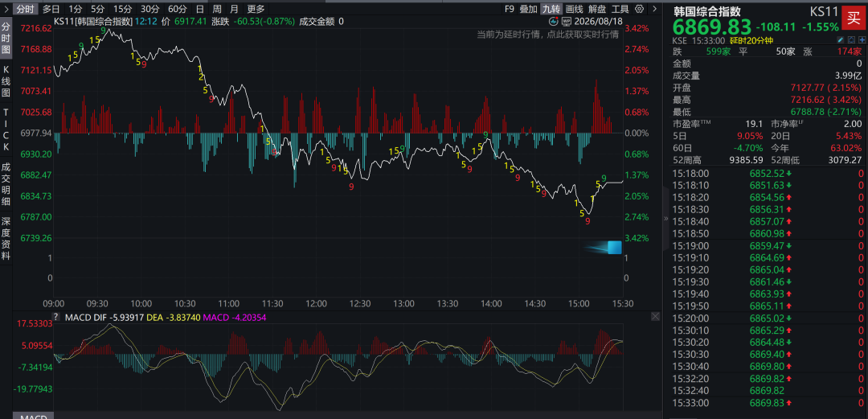Select the TICK sidebar tab
The height and width of the screenshot is (419, 868).
[x=6, y=129]
